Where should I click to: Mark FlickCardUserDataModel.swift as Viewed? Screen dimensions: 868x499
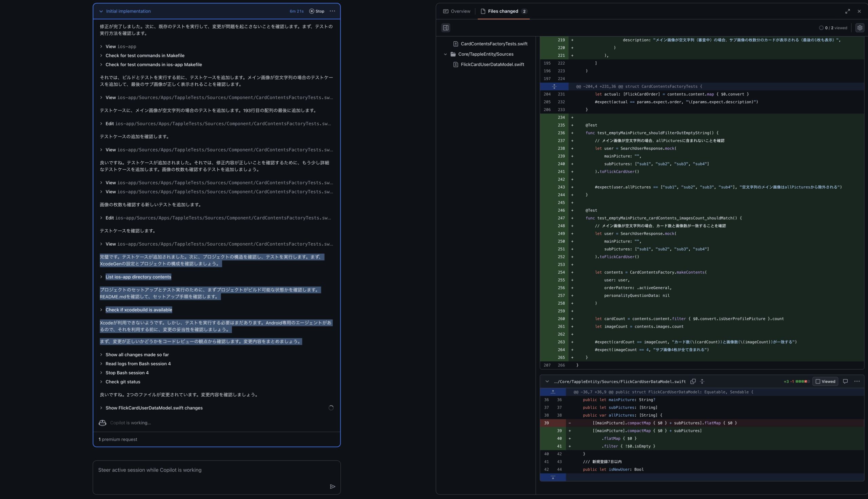coord(825,381)
